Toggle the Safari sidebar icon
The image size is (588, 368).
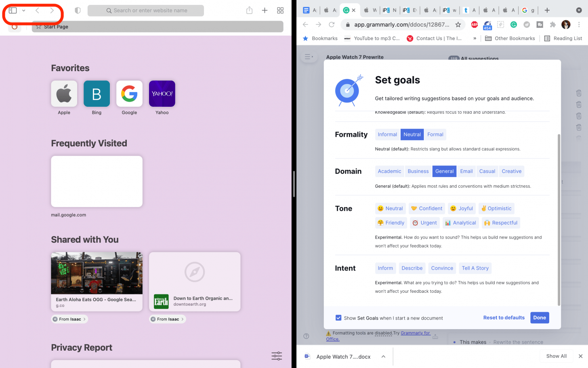(x=13, y=11)
